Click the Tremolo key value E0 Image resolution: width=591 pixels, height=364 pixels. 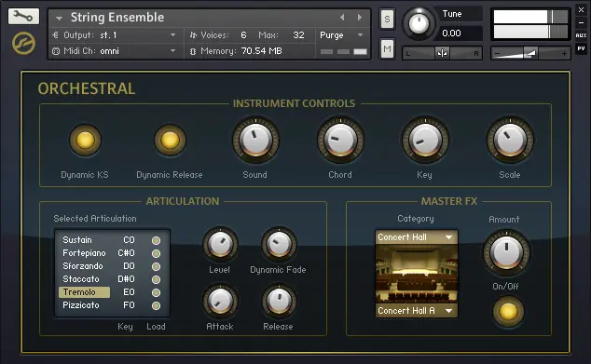coord(129,292)
